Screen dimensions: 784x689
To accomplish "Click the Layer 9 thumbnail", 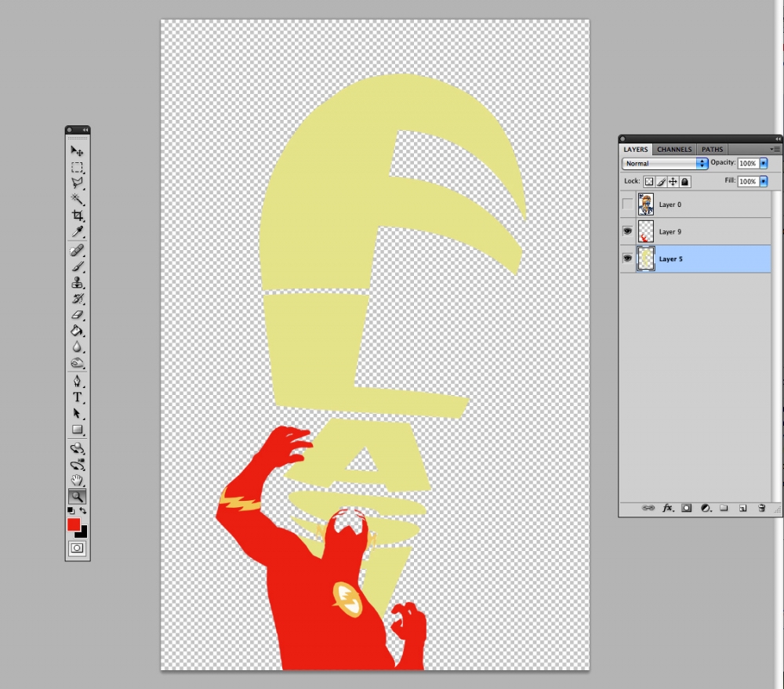I will pos(645,231).
